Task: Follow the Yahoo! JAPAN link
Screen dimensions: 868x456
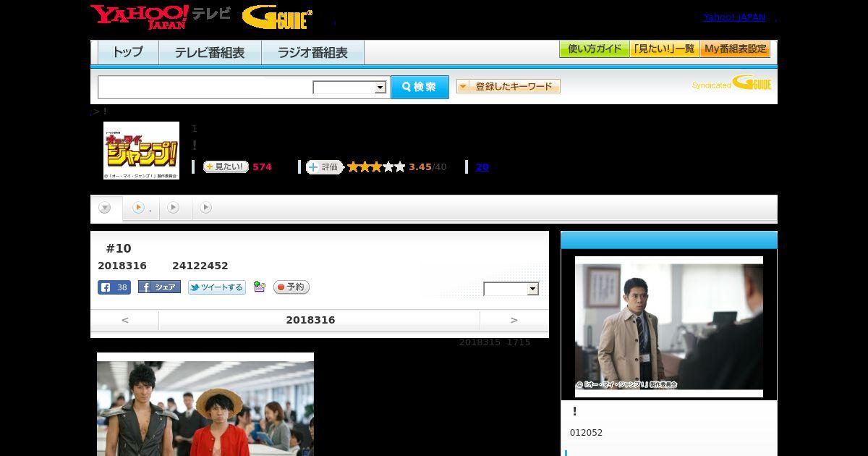Action: [x=734, y=17]
